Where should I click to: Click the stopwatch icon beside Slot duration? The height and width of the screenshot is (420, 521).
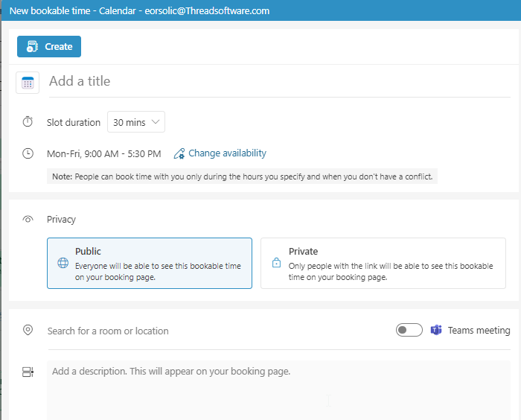tap(28, 121)
